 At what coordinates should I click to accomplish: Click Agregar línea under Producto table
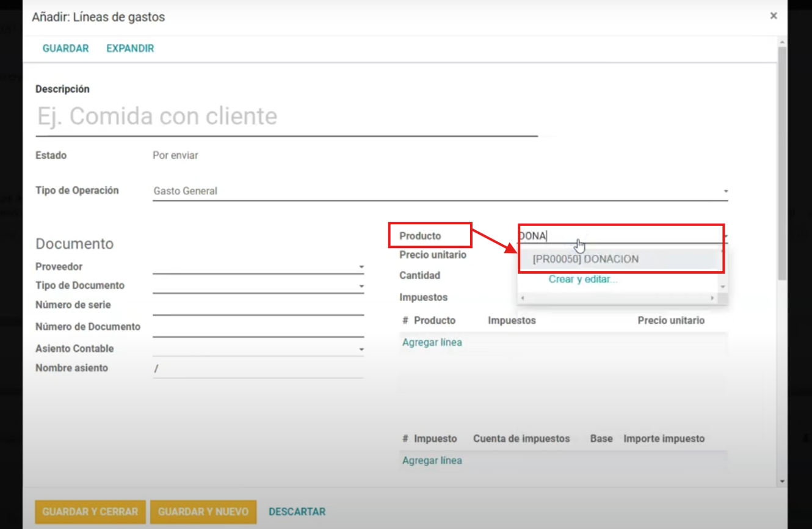(x=432, y=343)
